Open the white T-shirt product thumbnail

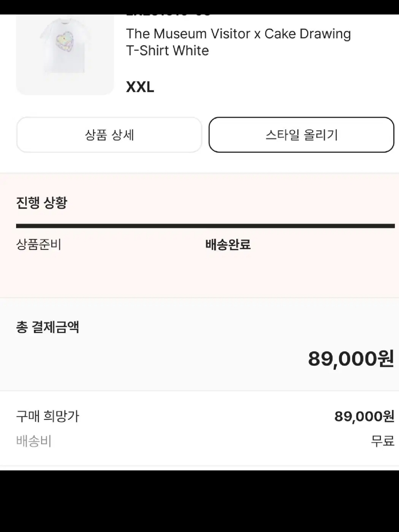click(65, 55)
